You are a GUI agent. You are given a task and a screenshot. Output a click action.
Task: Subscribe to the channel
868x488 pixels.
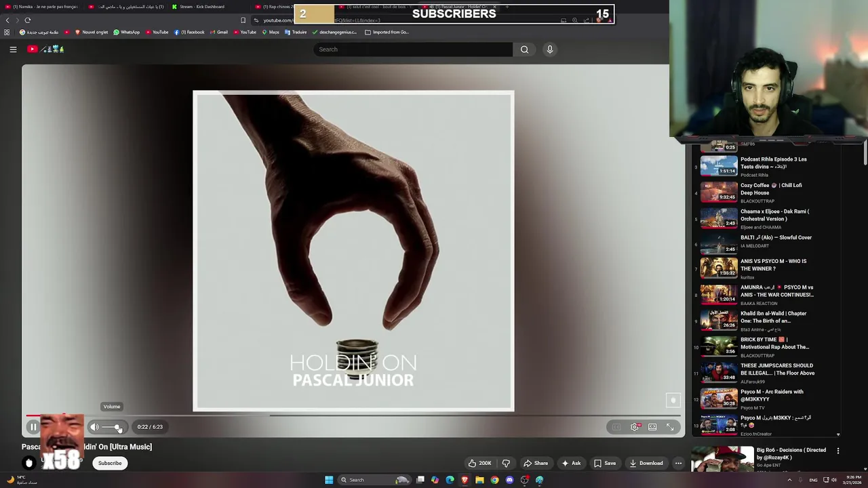pos(110,464)
